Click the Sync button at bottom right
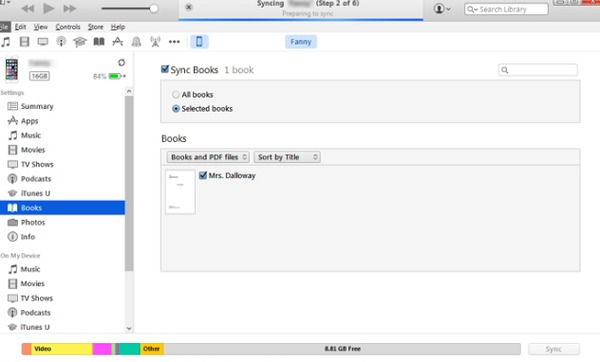Image resolution: width=600 pixels, height=362 pixels. (x=554, y=349)
